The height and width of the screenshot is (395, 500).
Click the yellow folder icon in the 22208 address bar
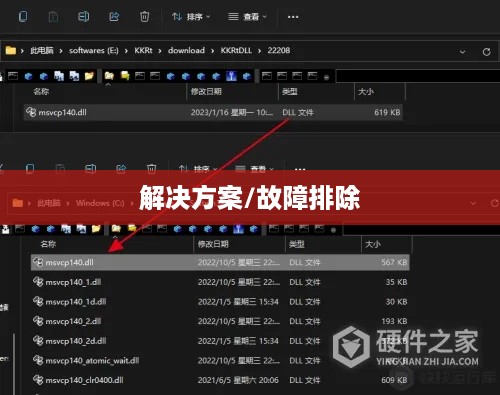click(x=11, y=50)
